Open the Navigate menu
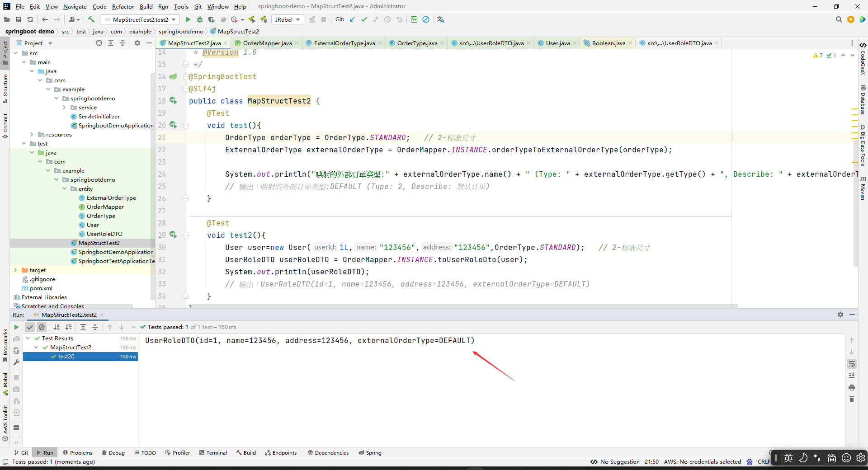868x470 pixels. (x=75, y=6)
